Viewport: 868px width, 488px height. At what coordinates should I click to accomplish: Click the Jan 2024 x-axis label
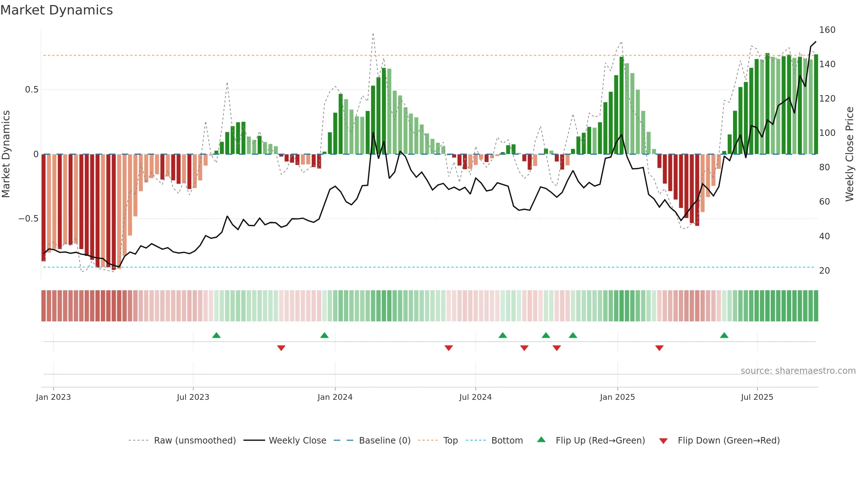tap(335, 397)
